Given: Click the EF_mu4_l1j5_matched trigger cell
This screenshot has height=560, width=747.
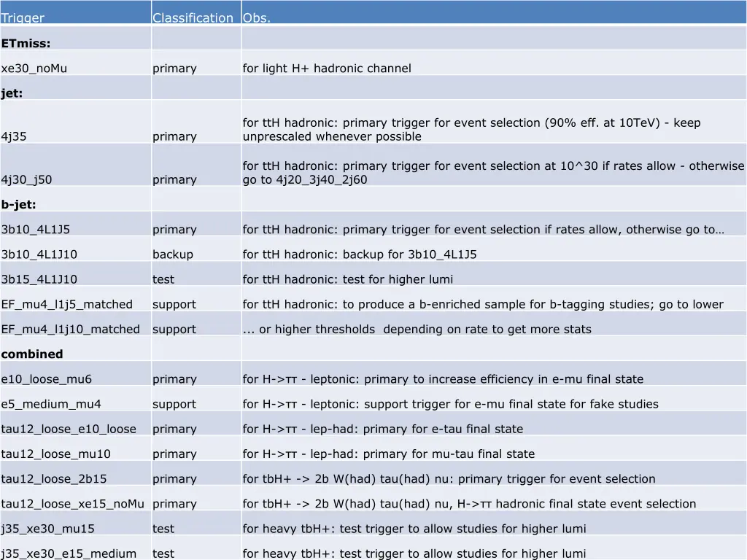Looking at the screenshot, I should coord(75,298).
